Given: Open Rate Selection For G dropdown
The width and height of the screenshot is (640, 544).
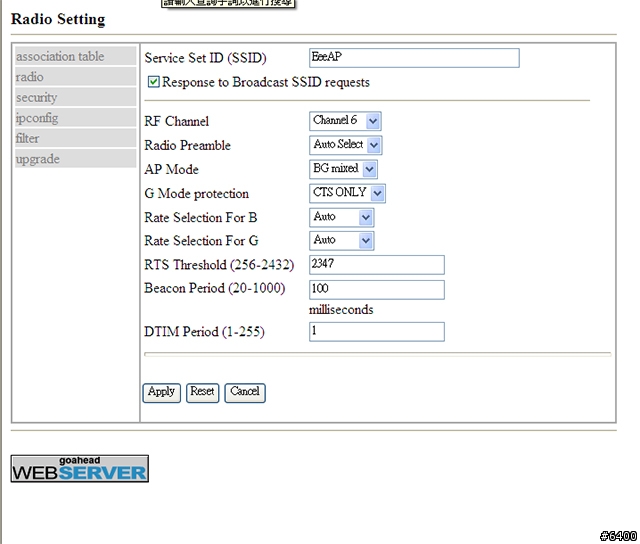Looking at the screenshot, I should click(x=342, y=240).
